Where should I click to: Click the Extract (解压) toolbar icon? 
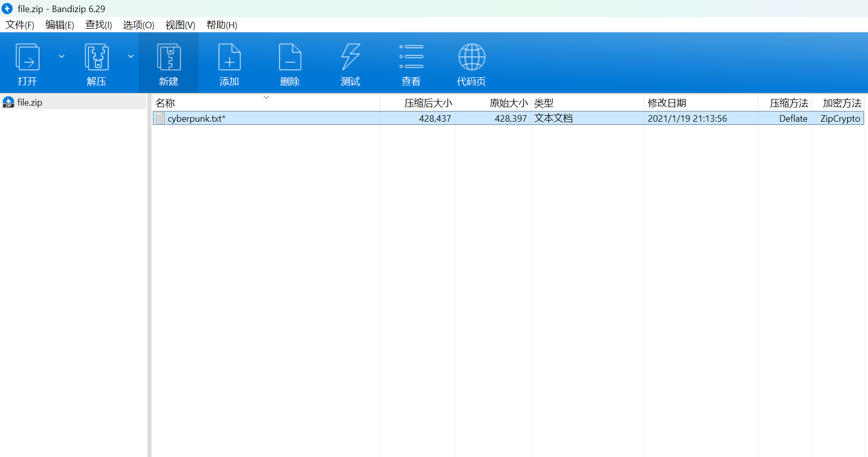pos(96,57)
